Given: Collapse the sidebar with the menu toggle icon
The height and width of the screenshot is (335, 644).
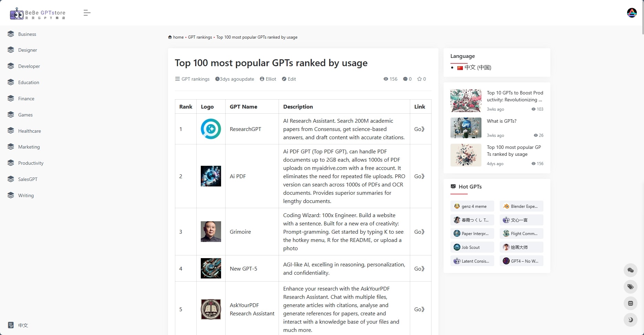Looking at the screenshot, I should coord(87,13).
